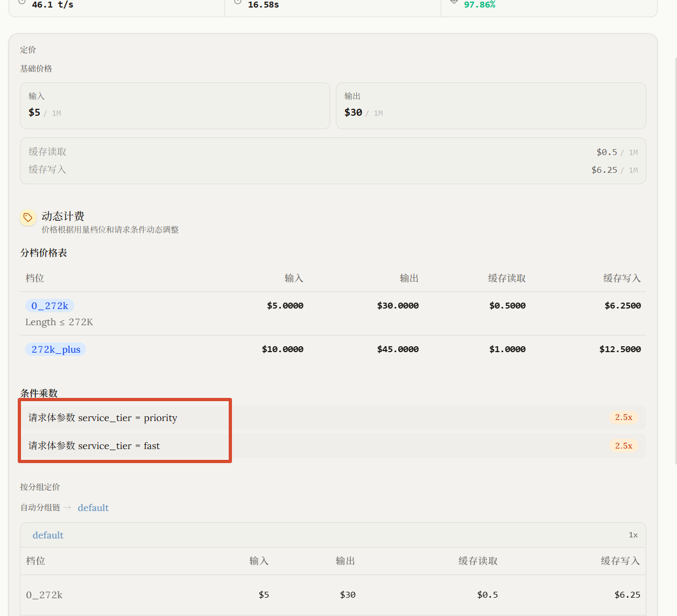Click 0_272k row in default group table
The image size is (677, 616).
333,595
